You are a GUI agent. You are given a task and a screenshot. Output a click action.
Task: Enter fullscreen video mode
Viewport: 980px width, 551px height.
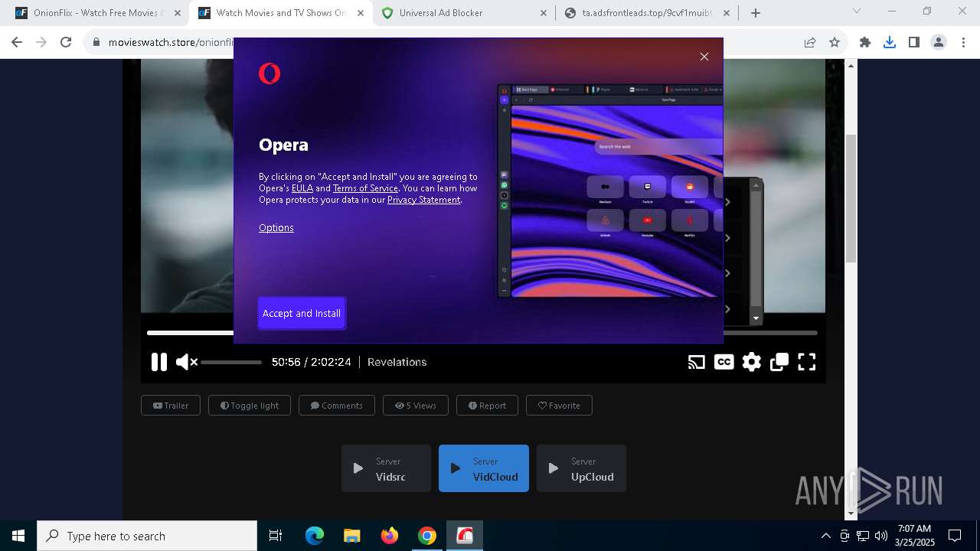pos(807,362)
